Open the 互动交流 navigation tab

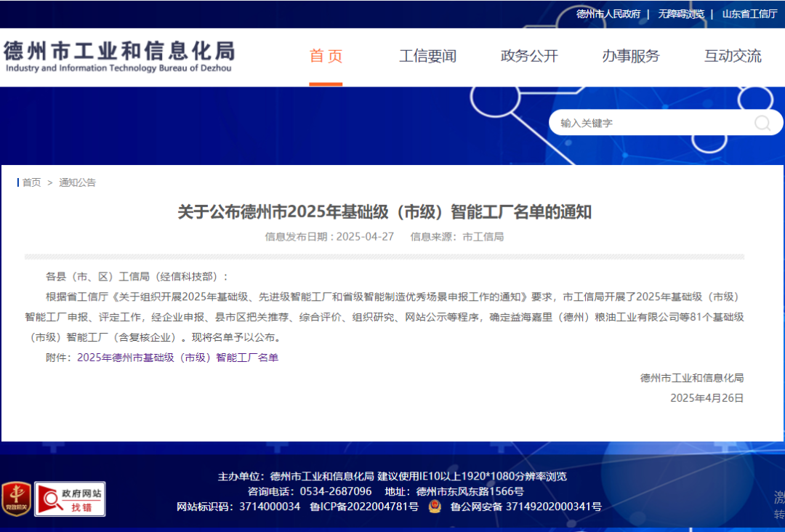[733, 56]
